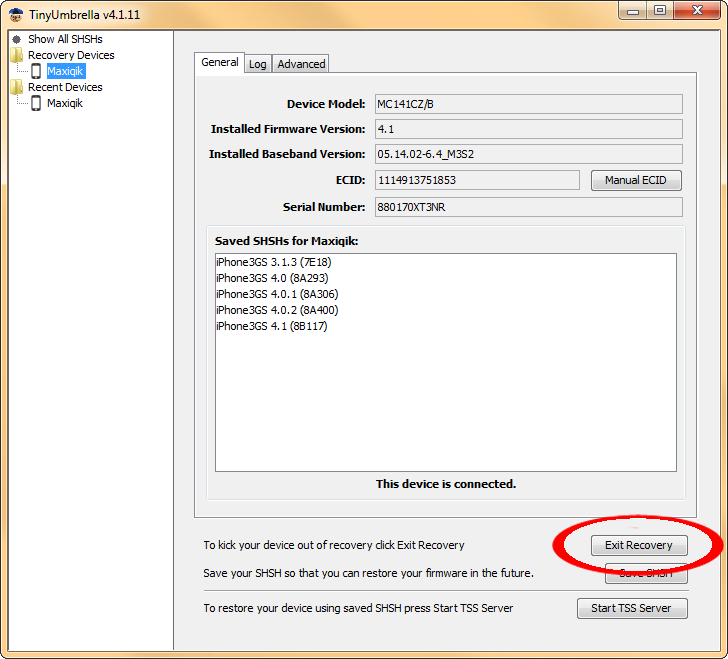728x659 pixels.
Task: Click the Exit Recovery instruction text
Action: 334,545
